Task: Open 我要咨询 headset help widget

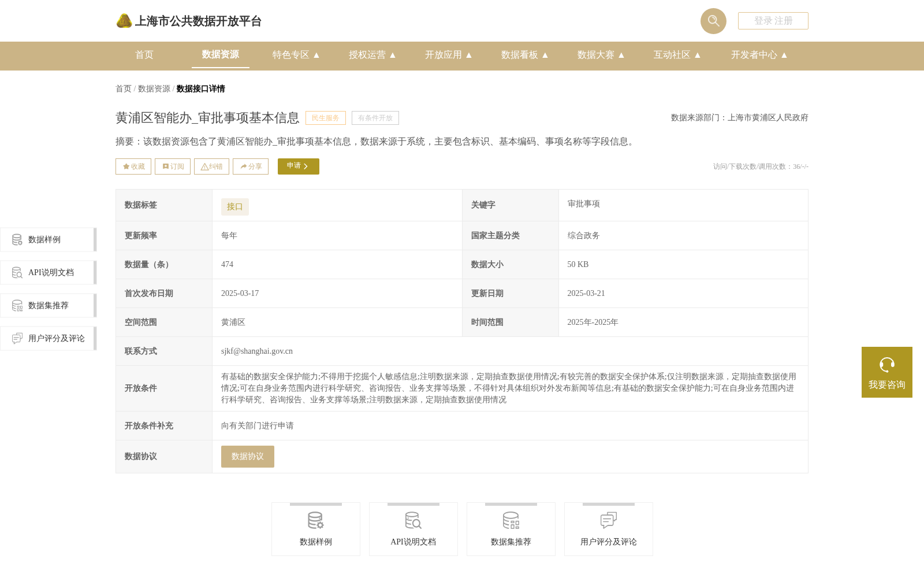Action: (x=887, y=372)
